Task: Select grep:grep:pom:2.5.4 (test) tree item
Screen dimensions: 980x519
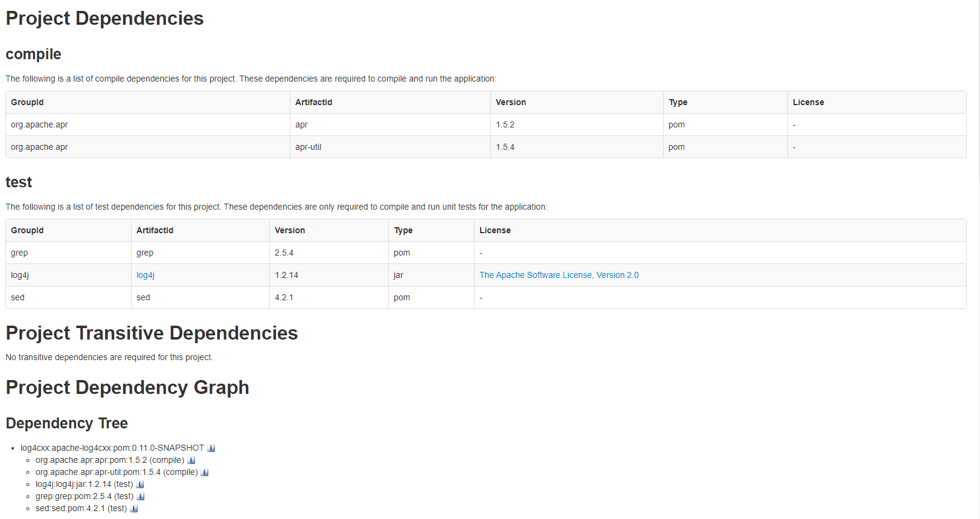Action: (85, 497)
